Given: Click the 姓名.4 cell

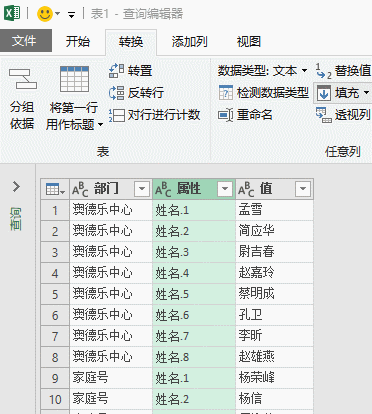Looking at the screenshot, I should [194, 273].
